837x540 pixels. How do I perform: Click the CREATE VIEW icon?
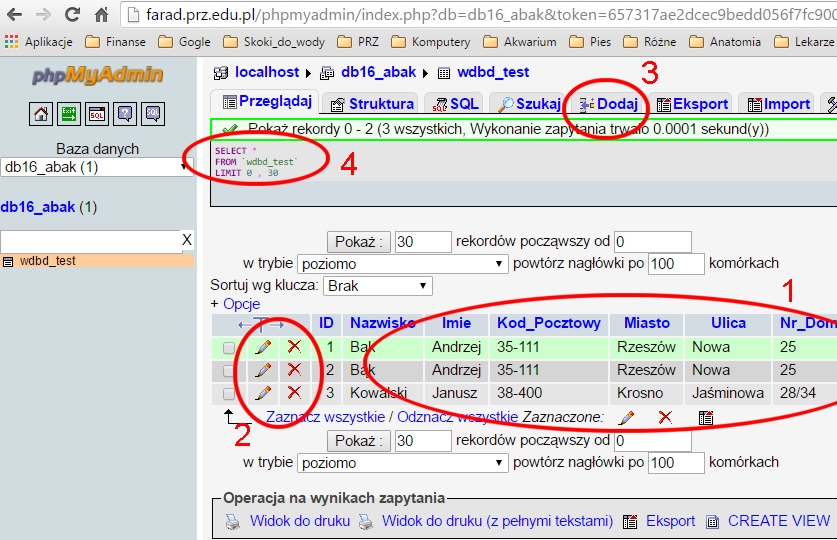713,522
